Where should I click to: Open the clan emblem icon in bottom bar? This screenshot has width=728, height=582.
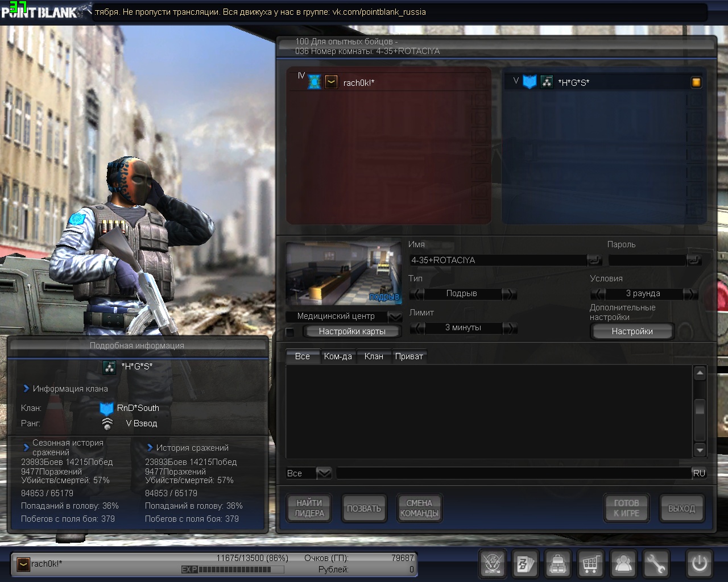(x=493, y=564)
